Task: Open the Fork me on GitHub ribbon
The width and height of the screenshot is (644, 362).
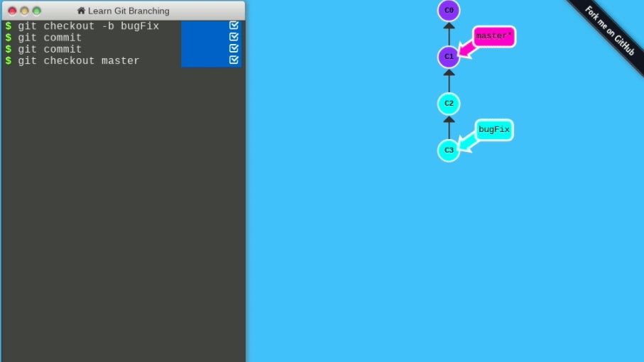Action: [x=609, y=32]
